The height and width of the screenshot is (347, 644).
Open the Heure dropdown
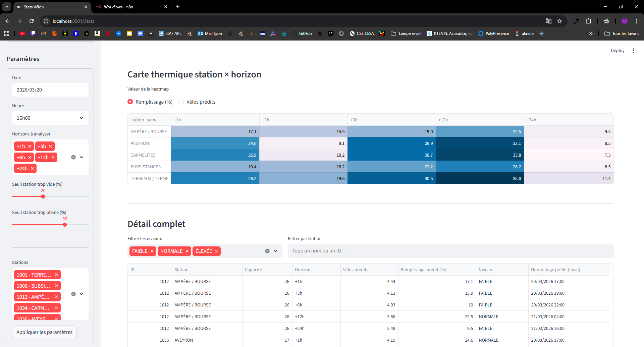click(x=50, y=118)
